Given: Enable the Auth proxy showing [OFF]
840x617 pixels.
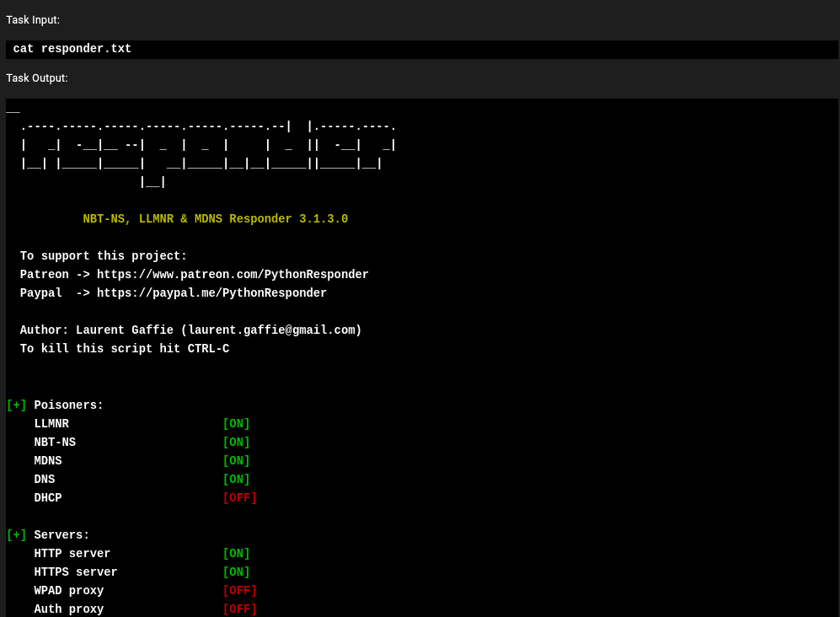Looking at the screenshot, I should [239, 609].
